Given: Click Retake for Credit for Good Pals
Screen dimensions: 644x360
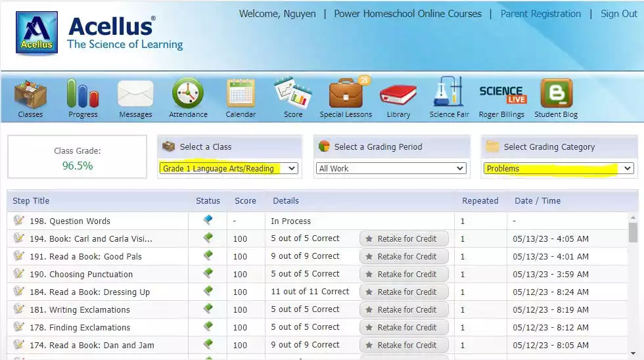Looking at the screenshot, I should [x=404, y=257].
